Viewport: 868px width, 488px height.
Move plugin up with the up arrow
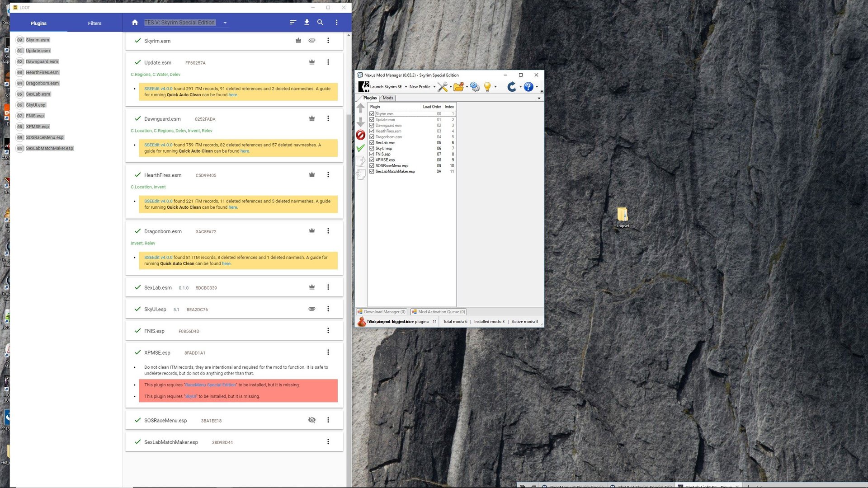coord(360,108)
